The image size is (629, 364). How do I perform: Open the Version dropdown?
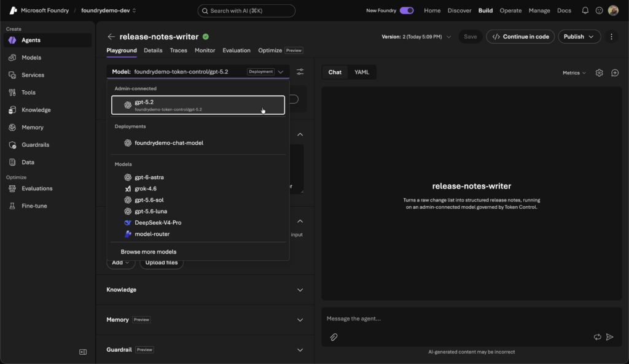click(416, 36)
